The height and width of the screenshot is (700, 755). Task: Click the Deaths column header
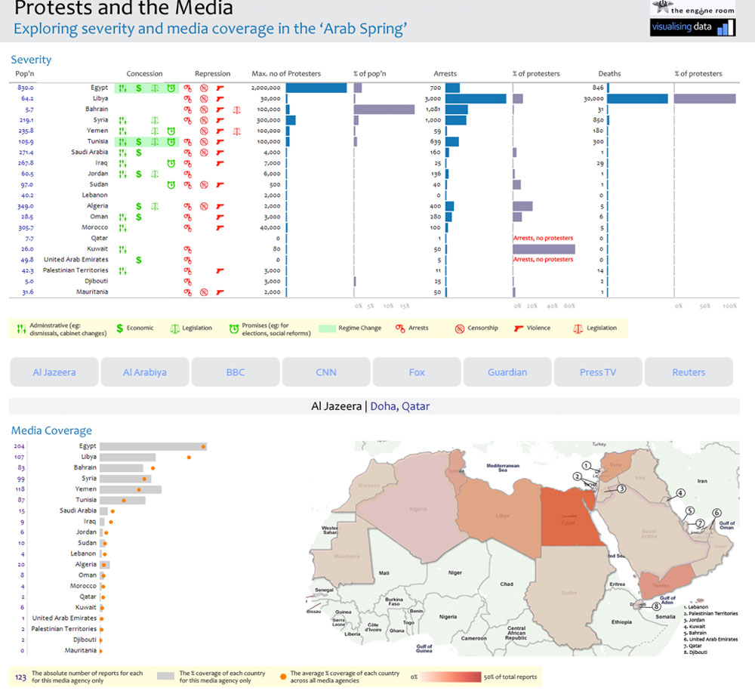tap(609, 74)
